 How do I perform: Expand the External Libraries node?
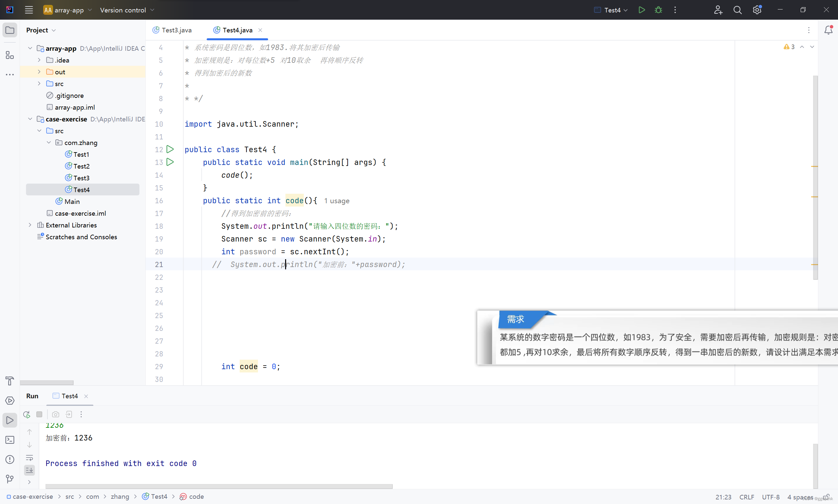tap(30, 225)
